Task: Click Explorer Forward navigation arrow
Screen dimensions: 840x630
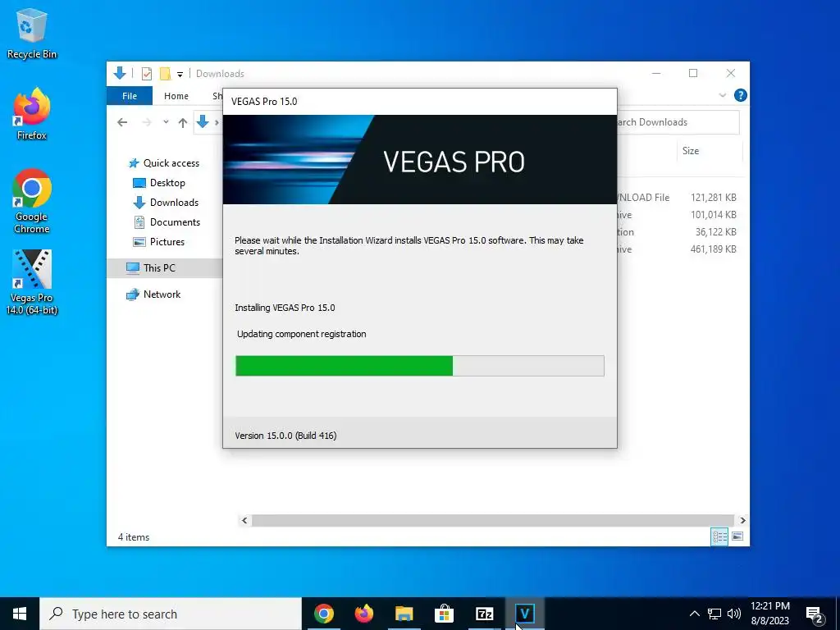Action: pos(146,123)
